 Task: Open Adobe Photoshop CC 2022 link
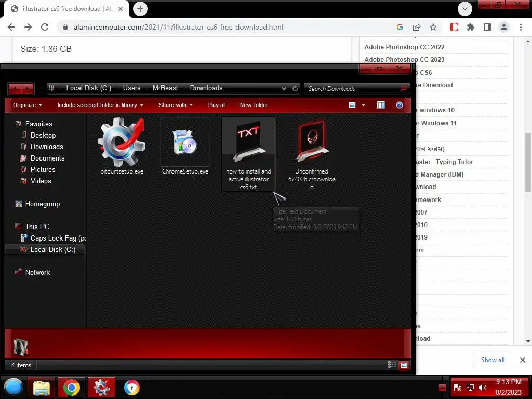pos(404,47)
